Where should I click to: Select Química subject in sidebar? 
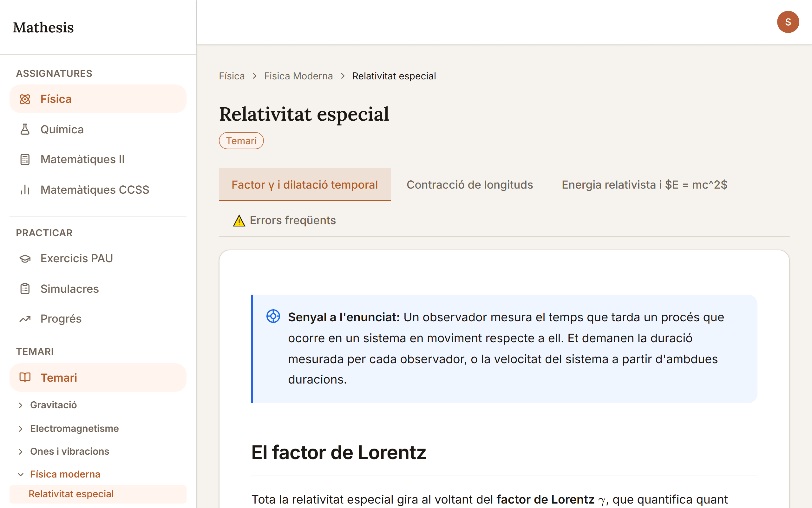(x=98, y=129)
